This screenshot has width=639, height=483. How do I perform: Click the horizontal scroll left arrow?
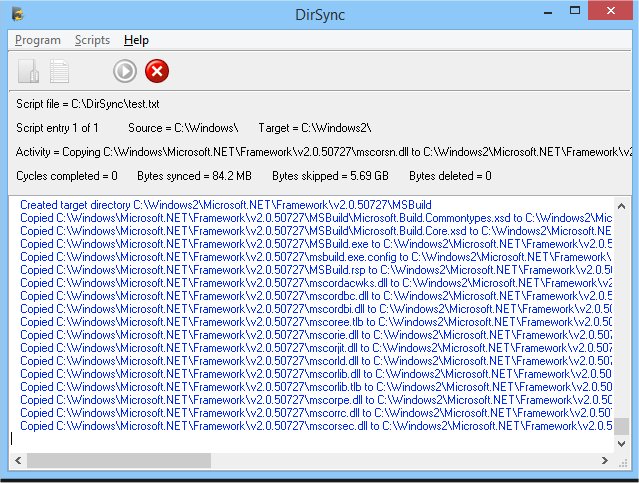[x=18, y=461]
